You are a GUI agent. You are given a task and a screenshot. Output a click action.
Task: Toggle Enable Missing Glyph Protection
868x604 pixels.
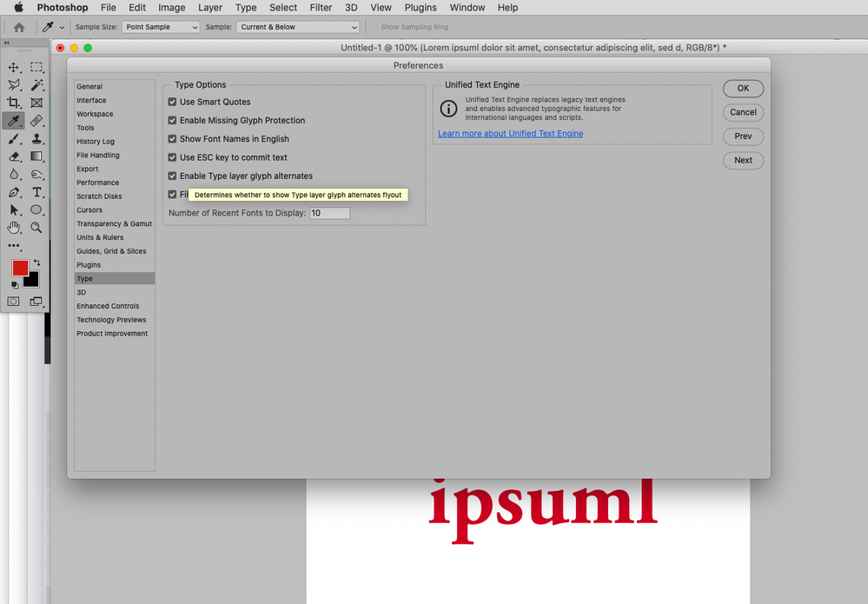point(172,121)
